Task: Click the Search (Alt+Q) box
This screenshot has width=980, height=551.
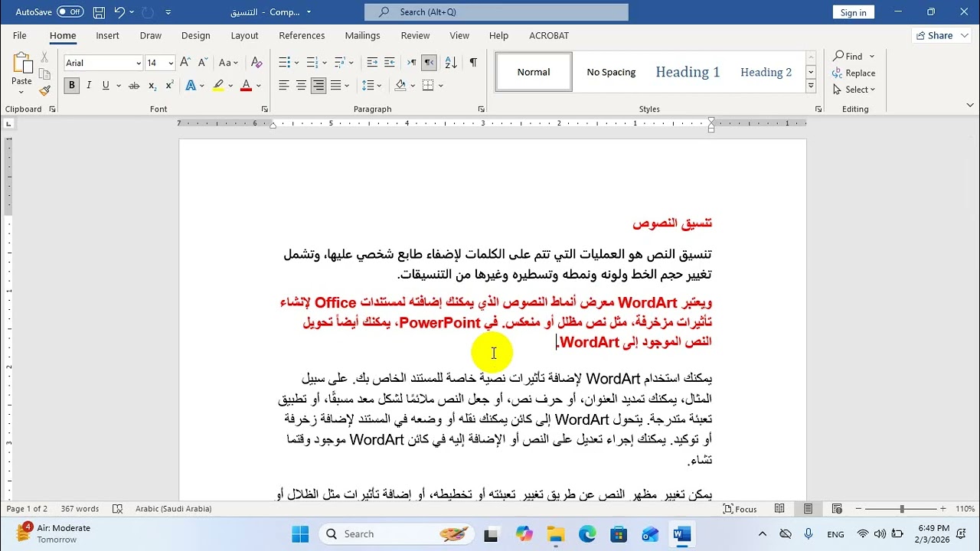Action: 496,12
